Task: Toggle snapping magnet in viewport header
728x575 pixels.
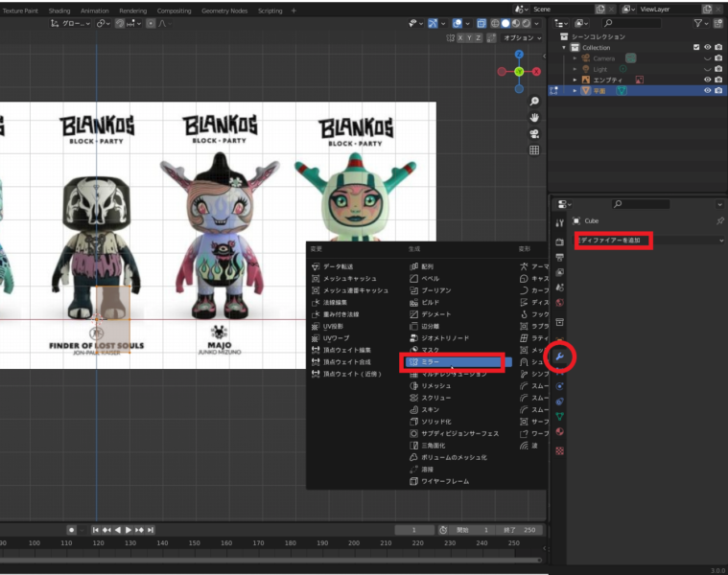Action: click(x=120, y=23)
